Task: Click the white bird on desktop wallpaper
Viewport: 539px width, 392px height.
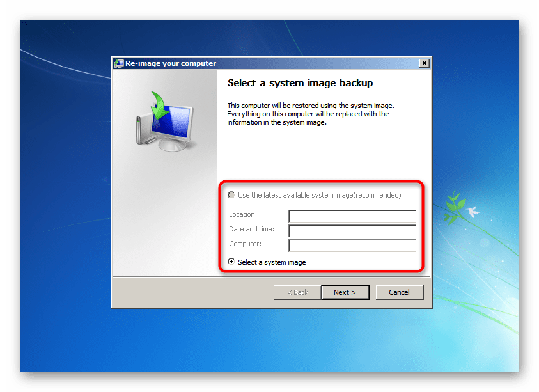Action: [x=473, y=211]
